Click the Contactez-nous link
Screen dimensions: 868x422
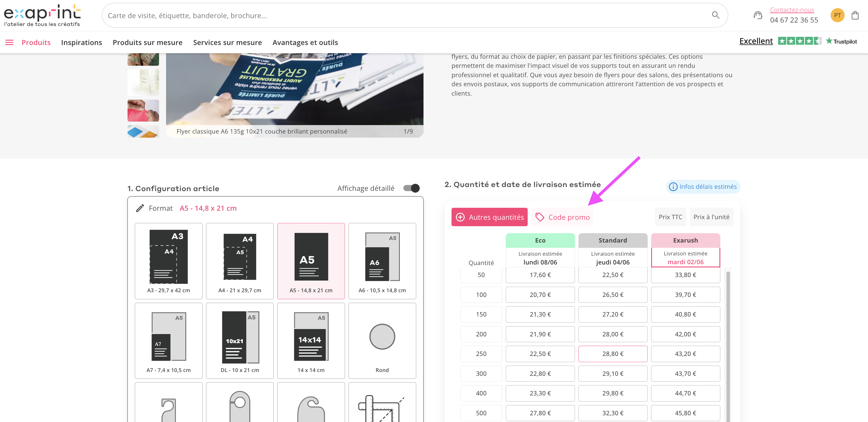click(x=792, y=10)
